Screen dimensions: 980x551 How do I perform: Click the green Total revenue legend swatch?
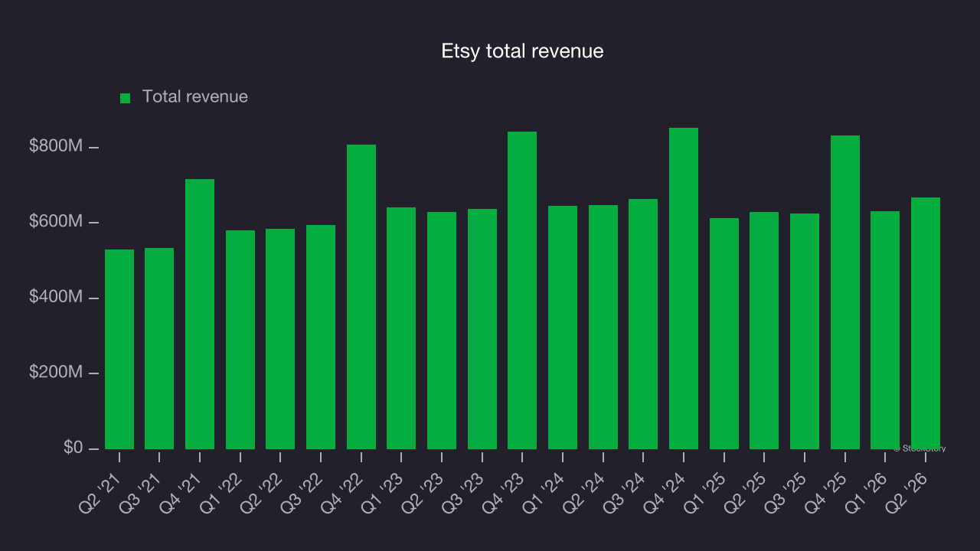pos(126,98)
